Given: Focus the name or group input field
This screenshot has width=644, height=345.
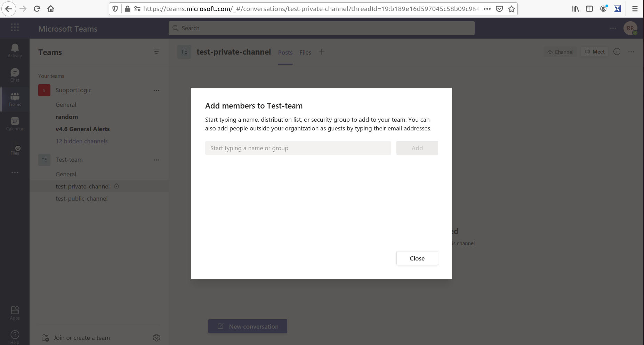Looking at the screenshot, I should pos(298,148).
